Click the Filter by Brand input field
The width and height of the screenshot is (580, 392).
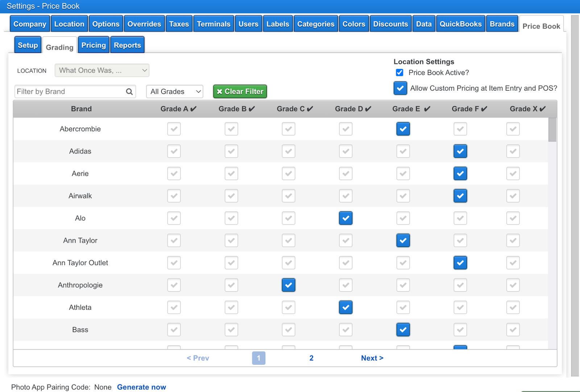75,91
